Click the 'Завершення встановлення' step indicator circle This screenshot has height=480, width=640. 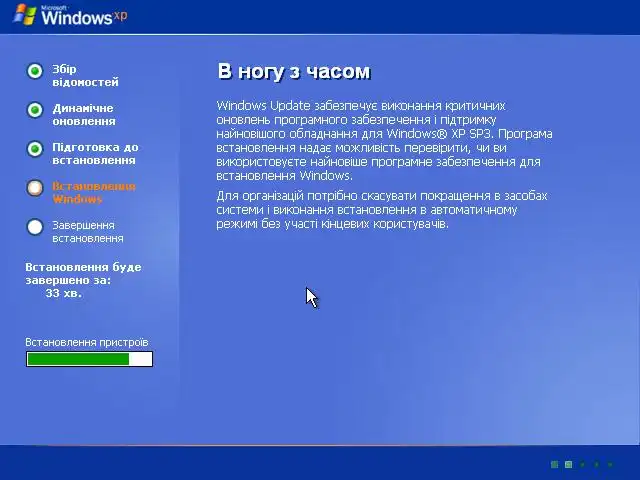pos(35,227)
